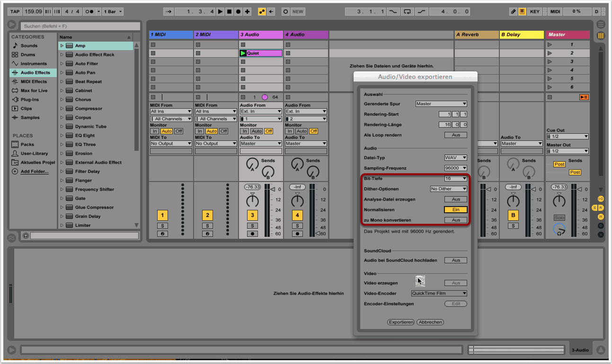Open the headphone preview icon in browser

point(26,235)
